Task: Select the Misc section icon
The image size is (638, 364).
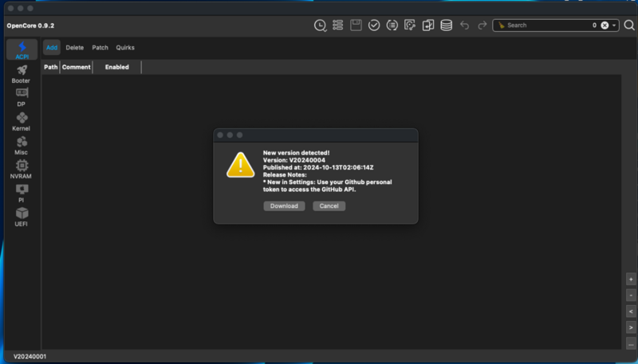Action: tap(22, 142)
